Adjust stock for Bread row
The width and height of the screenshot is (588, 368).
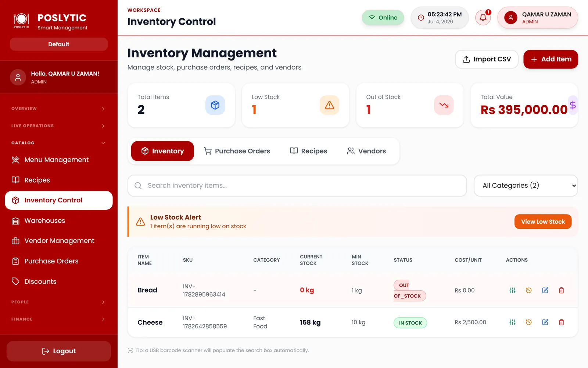point(512,290)
